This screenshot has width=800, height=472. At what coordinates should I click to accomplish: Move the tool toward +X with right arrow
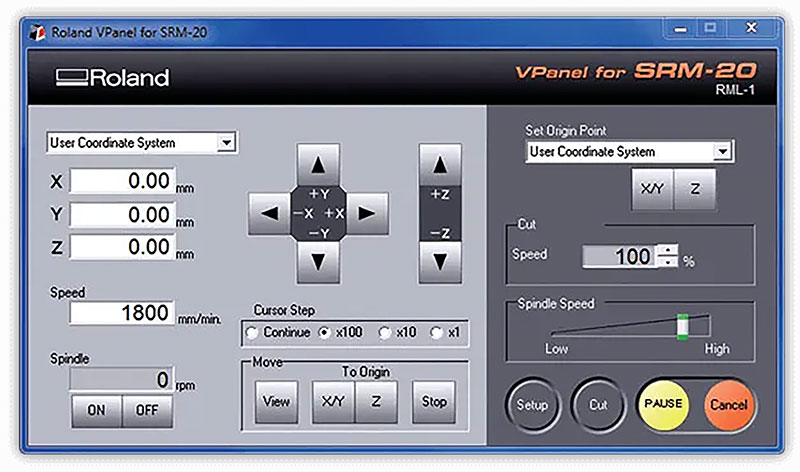pos(367,213)
